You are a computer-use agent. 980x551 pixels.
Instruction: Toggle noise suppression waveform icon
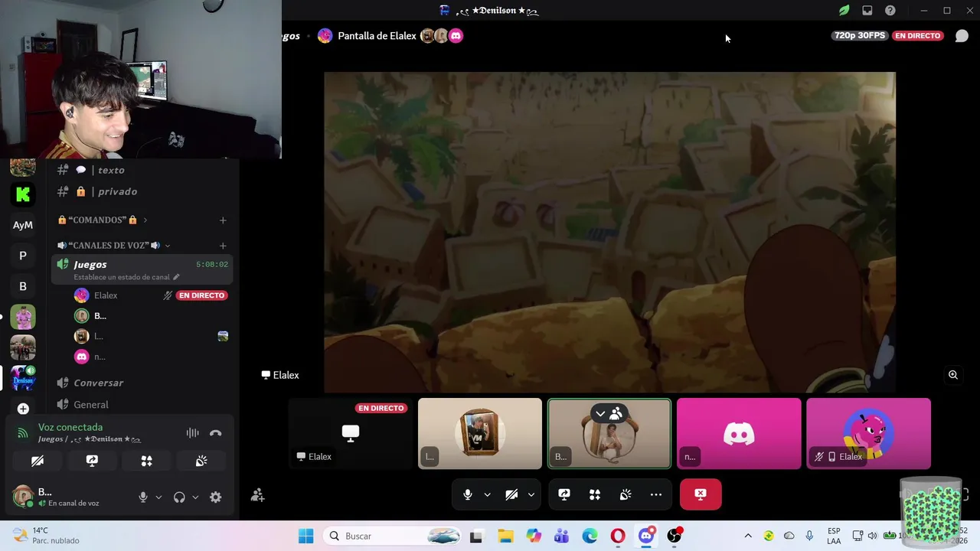click(x=193, y=433)
